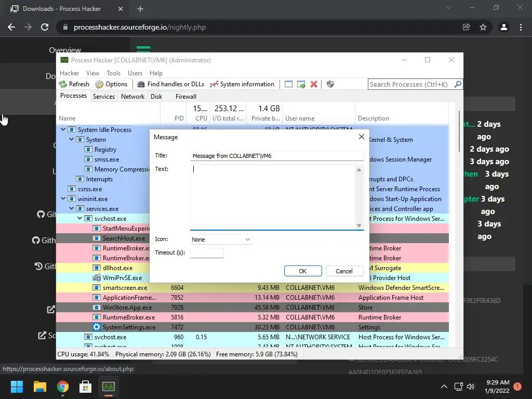Click the browser share page icon
532x399 pixels.
pyautogui.click(x=466, y=27)
